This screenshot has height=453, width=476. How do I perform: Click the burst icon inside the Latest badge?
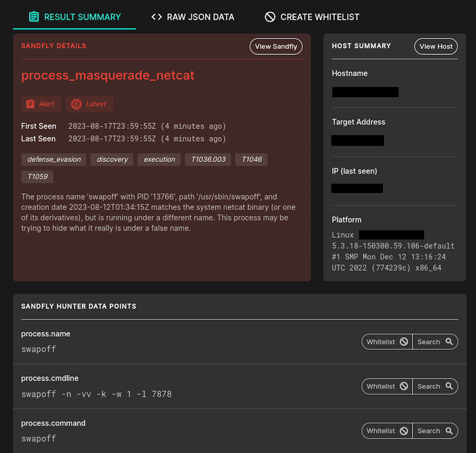tap(75, 104)
